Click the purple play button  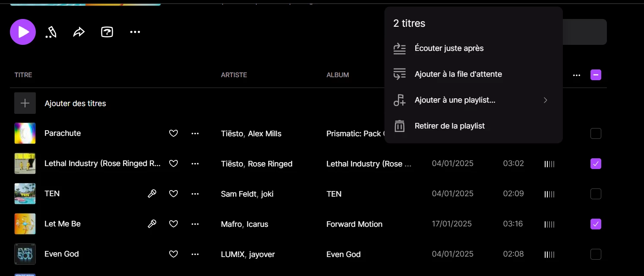[x=23, y=32]
